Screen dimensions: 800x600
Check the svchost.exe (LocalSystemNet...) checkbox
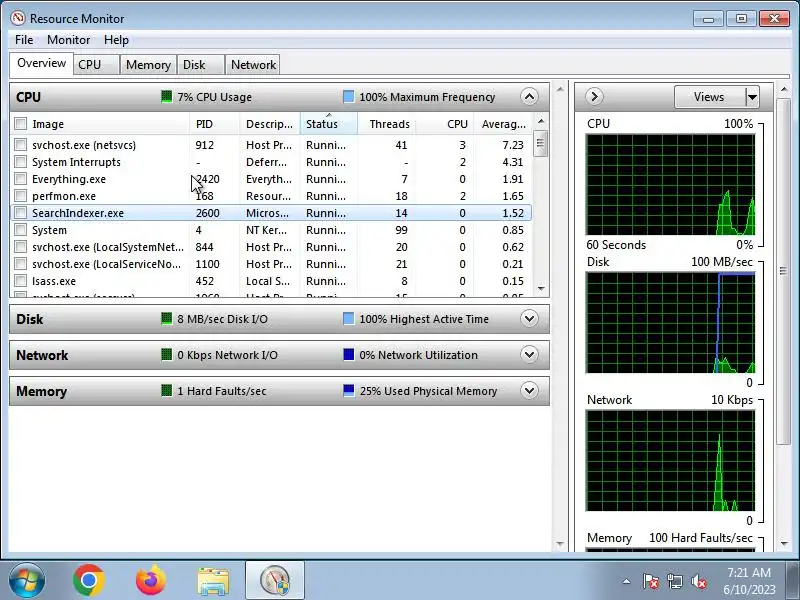pyautogui.click(x=20, y=247)
